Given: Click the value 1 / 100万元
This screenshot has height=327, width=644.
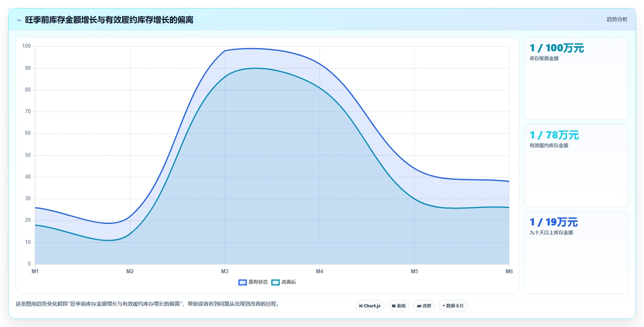Looking at the screenshot, I should coord(557,48).
